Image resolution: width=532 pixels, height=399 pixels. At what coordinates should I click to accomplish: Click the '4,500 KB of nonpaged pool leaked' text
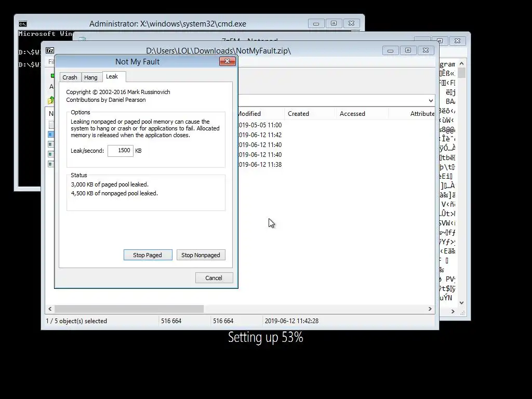pos(114,193)
